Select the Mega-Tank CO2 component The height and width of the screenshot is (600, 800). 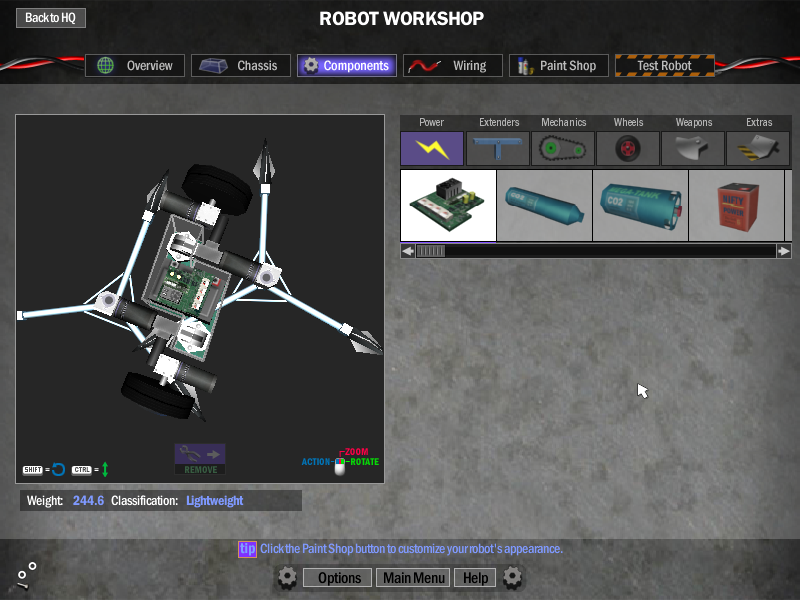640,206
